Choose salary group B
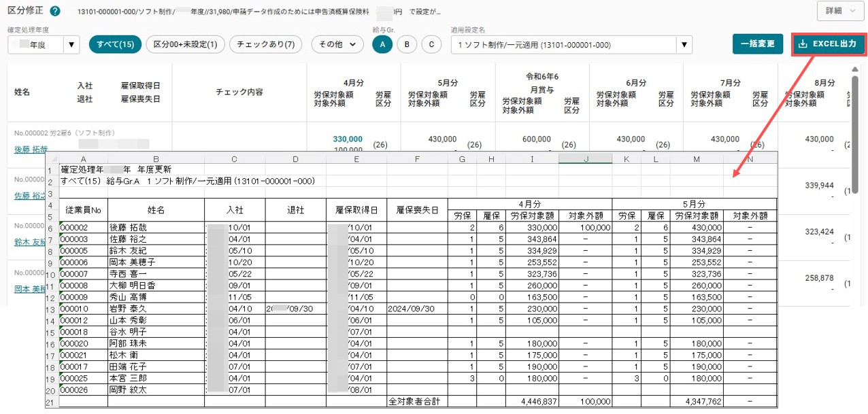 coord(407,44)
